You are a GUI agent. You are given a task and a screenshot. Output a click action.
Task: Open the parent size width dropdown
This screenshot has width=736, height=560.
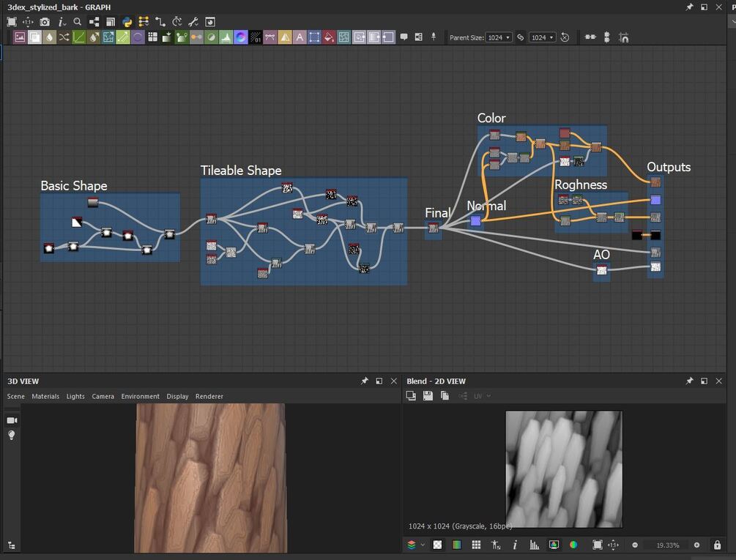(x=499, y=37)
